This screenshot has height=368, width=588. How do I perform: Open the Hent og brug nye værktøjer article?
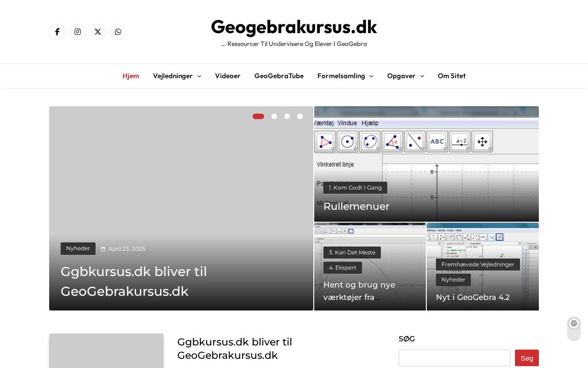tap(359, 291)
